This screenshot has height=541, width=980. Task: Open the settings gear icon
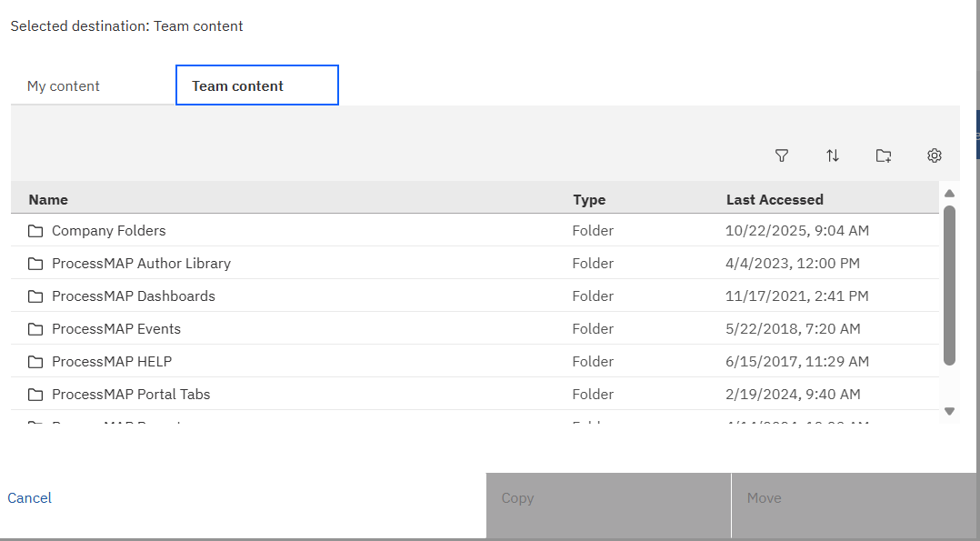point(935,155)
